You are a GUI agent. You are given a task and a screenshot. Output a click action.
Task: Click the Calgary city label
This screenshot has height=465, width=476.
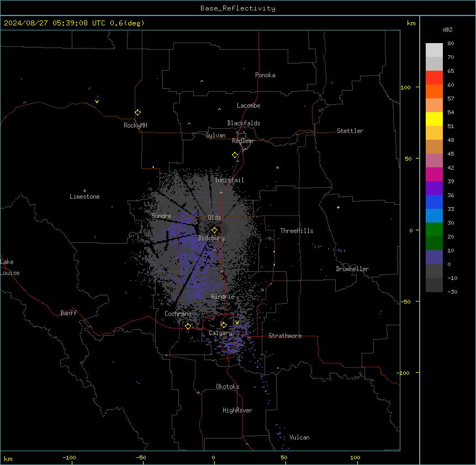[x=220, y=333]
